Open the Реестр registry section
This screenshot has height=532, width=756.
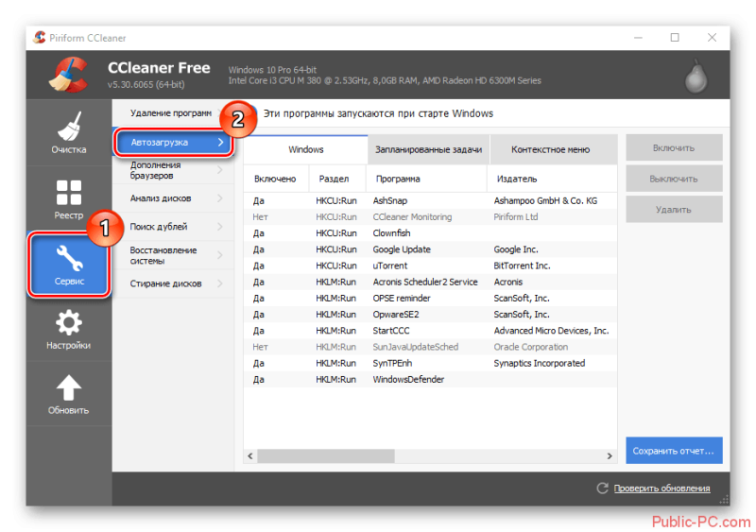[69, 198]
